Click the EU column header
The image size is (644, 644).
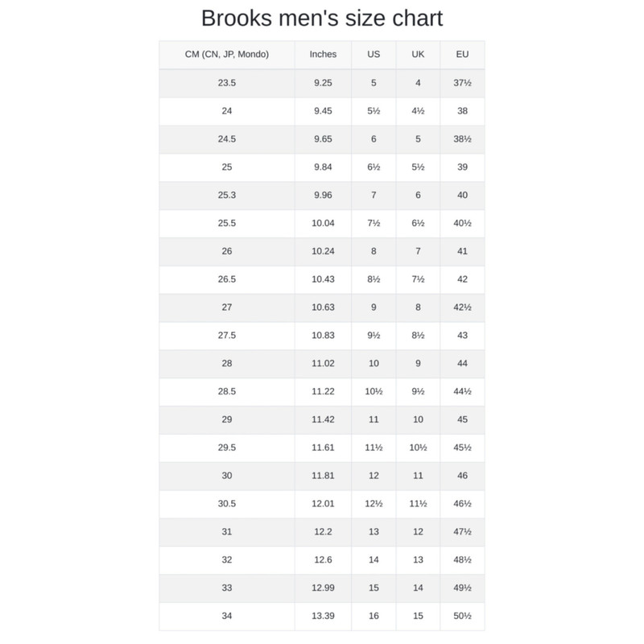[x=462, y=55]
